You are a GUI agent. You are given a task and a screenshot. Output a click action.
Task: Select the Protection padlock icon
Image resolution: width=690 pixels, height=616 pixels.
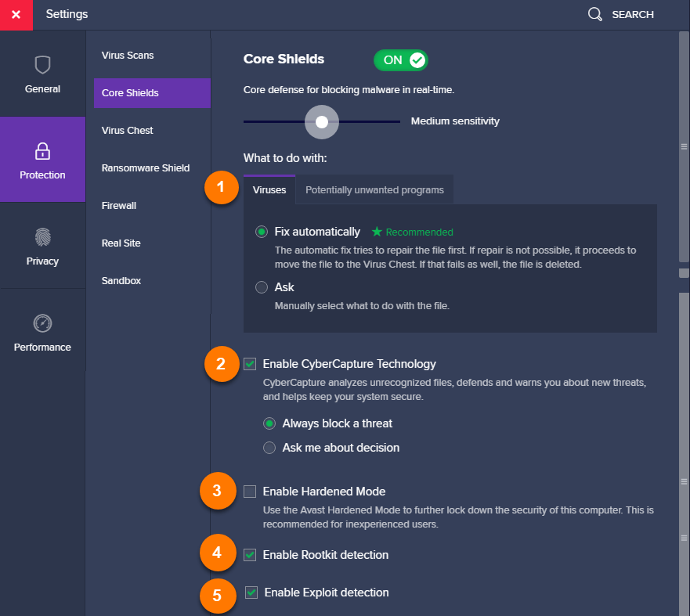43,151
